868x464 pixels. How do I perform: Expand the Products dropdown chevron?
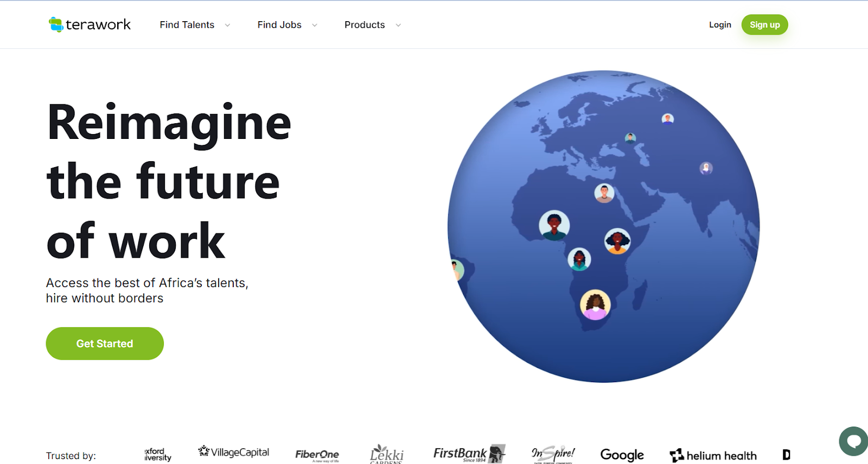(398, 25)
